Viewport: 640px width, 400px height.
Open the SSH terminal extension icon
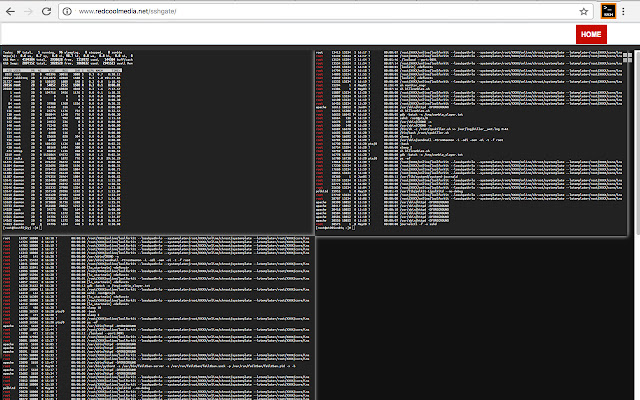point(608,11)
